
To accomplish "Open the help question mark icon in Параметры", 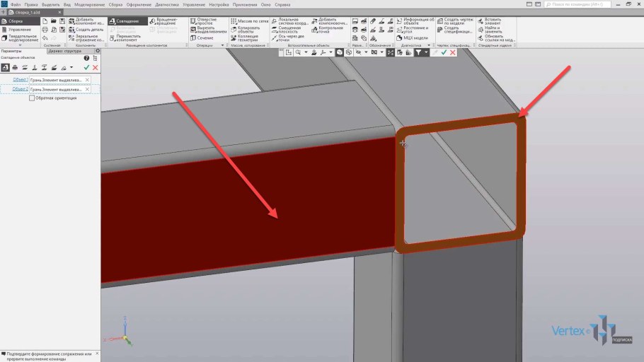I will point(86,58).
